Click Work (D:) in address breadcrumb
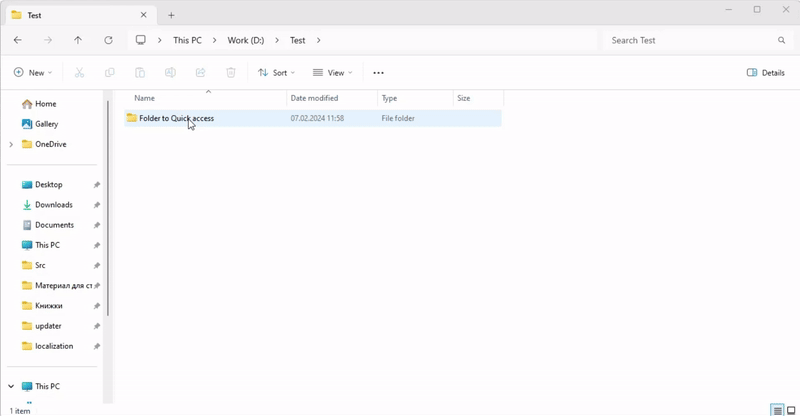This screenshot has height=416, width=800. tap(245, 40)
